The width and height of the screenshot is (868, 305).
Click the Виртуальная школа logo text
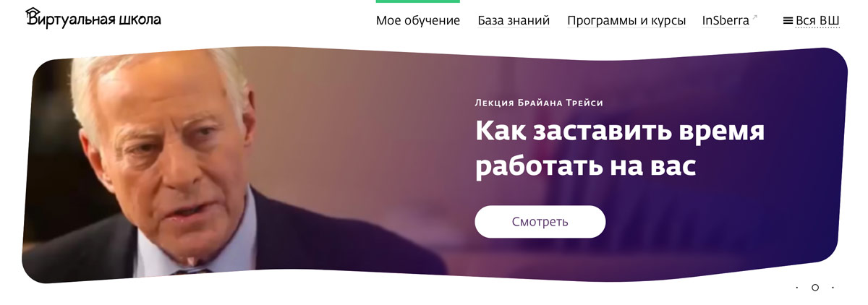tap(93, 21)
